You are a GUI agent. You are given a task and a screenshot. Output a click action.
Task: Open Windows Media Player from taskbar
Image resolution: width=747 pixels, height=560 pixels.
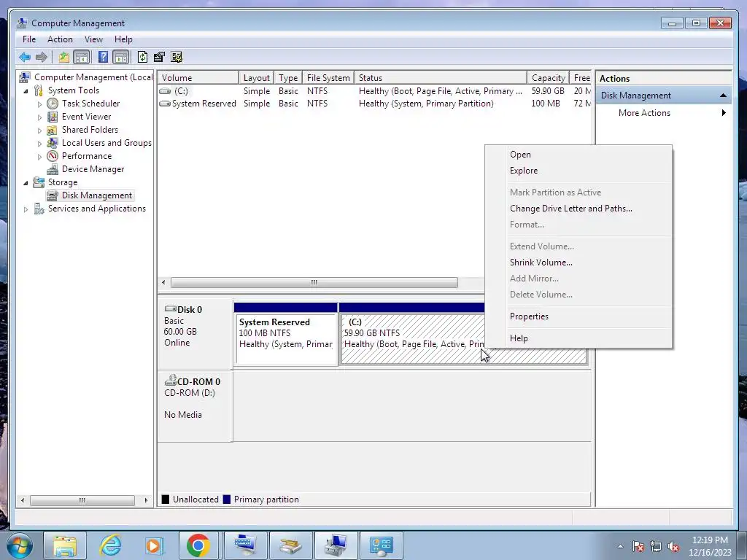click(x=154, y=545)
